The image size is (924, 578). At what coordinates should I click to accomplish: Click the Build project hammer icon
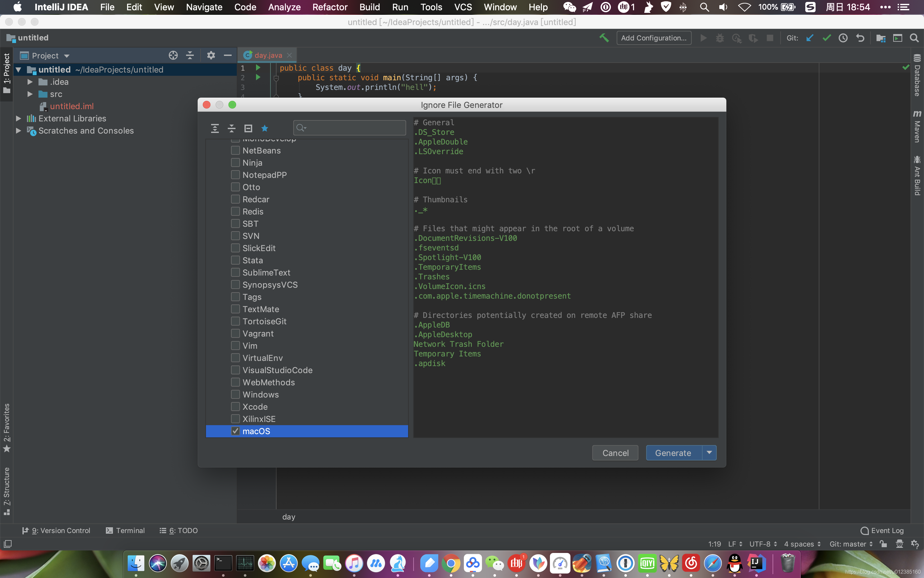tap(604, 38)
